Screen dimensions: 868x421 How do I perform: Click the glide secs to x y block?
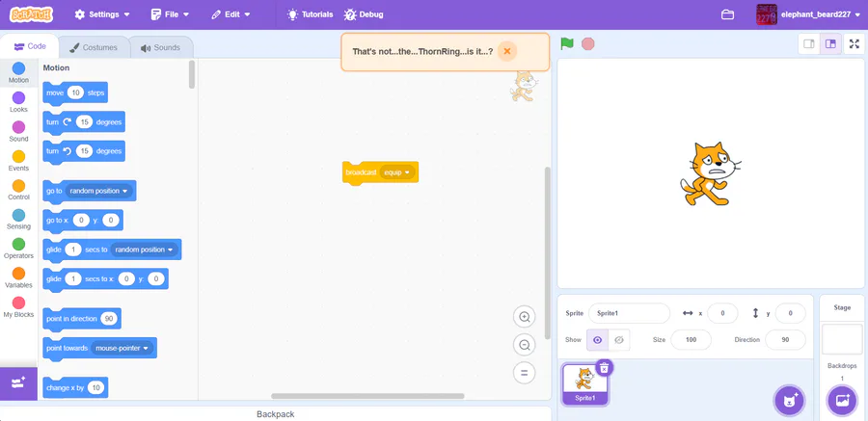(105, 278)
